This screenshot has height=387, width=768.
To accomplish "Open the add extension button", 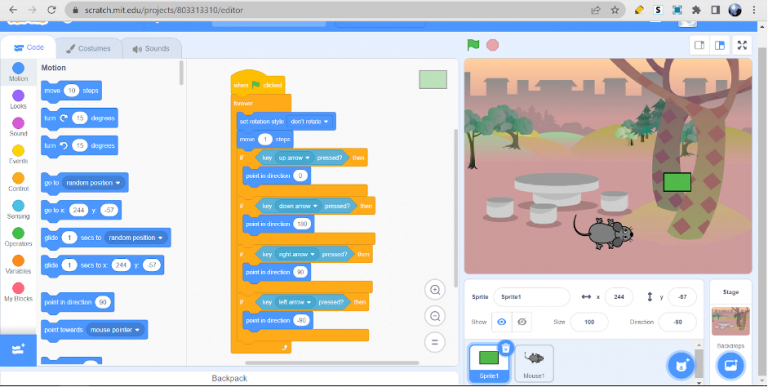I will [18, 350].
